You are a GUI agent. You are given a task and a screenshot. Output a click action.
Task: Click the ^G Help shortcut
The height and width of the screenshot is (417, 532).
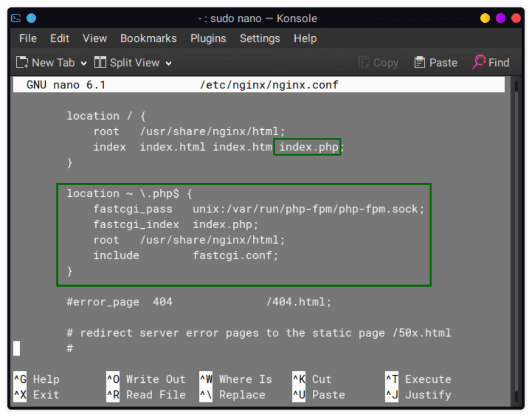coord(37,379)
